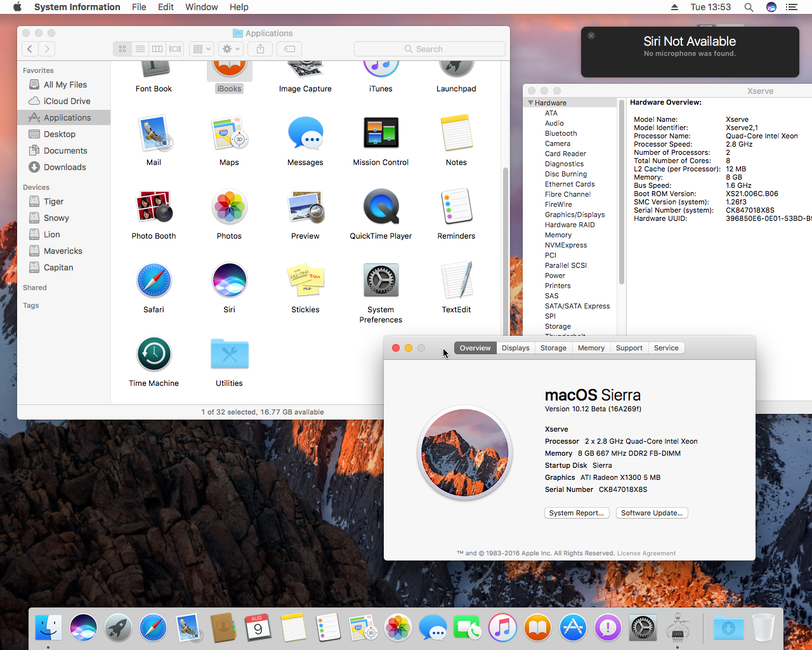Select the Photo Booth app icon
Image resolution: width=812 pixels, height=650 pixels.
pyautogui.click(x=154, y=207)
